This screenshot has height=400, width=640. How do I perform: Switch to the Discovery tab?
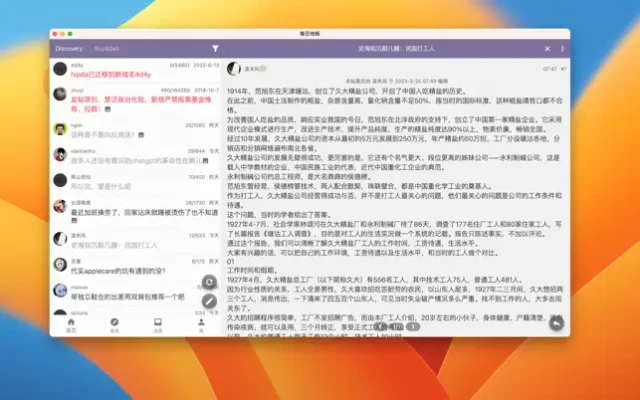tap(69, 48)
